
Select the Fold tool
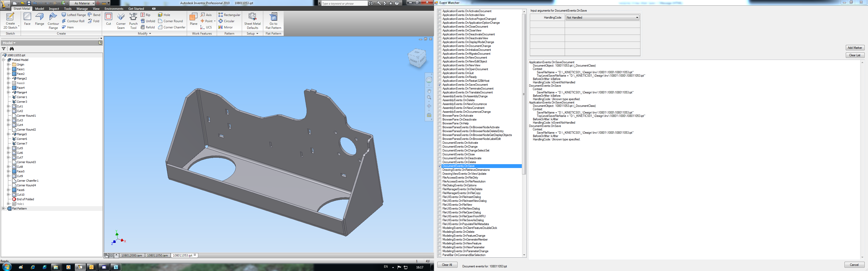click(x=93, y=21)
